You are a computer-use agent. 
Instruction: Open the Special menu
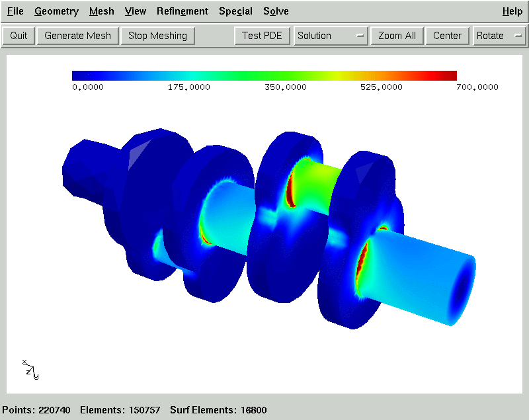point(235,11)
